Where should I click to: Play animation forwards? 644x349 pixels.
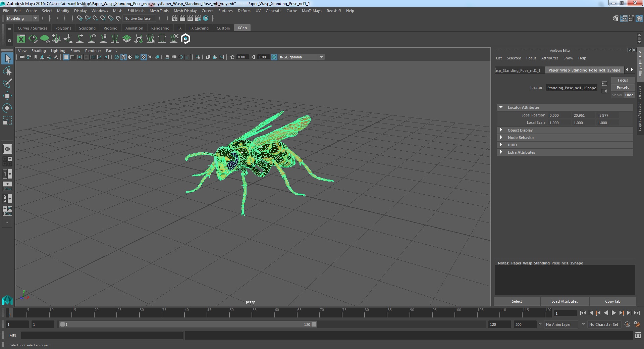coord(613,313)
